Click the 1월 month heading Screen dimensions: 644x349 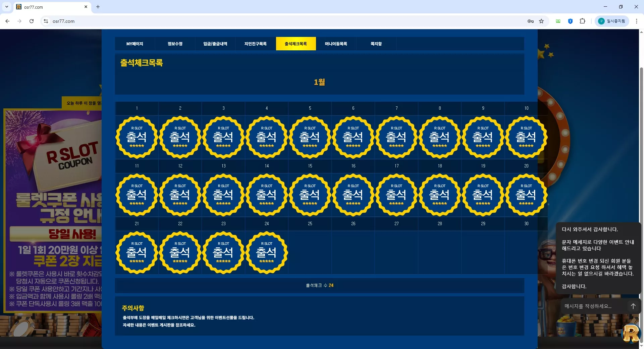tap(319, 82)
